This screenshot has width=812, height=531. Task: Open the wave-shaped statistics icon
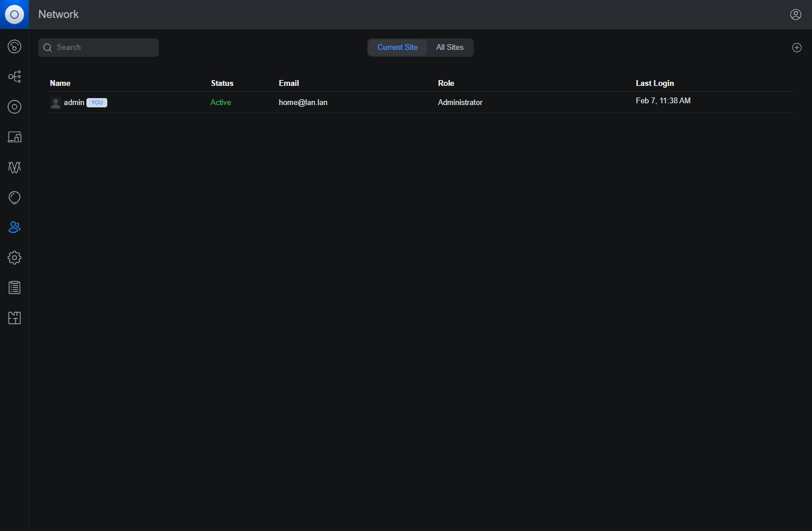[14, 167]
